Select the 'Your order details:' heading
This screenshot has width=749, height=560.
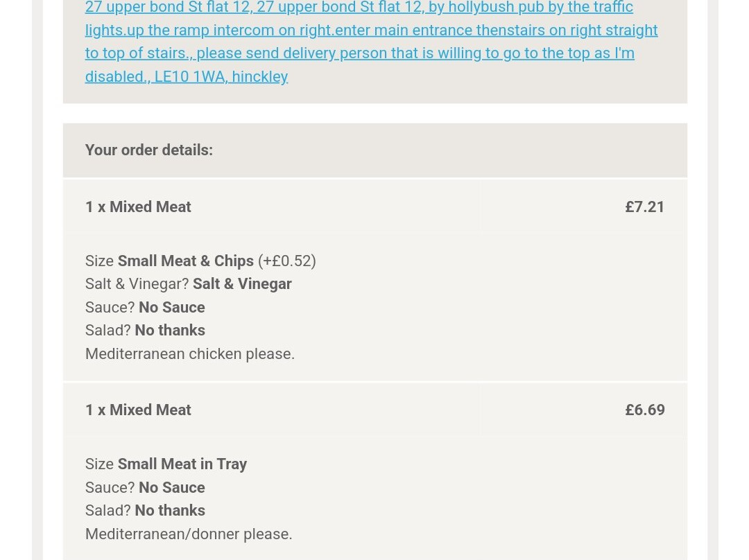[149, 150]
